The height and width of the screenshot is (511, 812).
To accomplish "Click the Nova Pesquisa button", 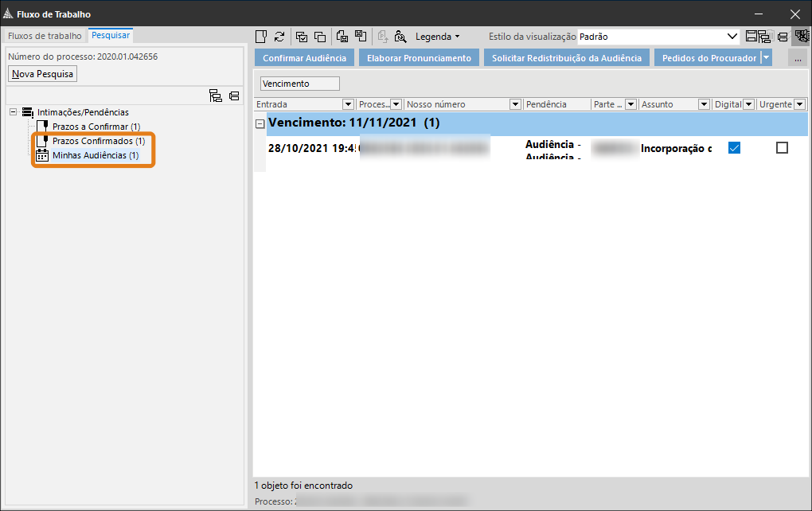I will click(x=43, y=74).
